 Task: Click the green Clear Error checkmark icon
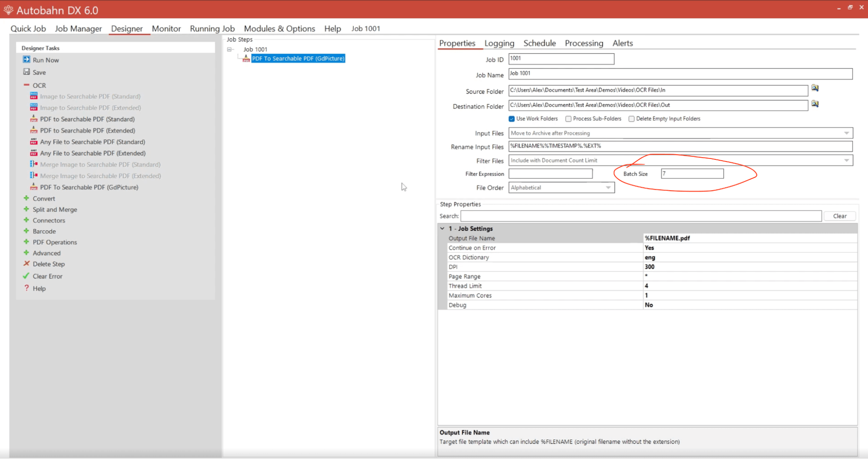pos(26,276)
